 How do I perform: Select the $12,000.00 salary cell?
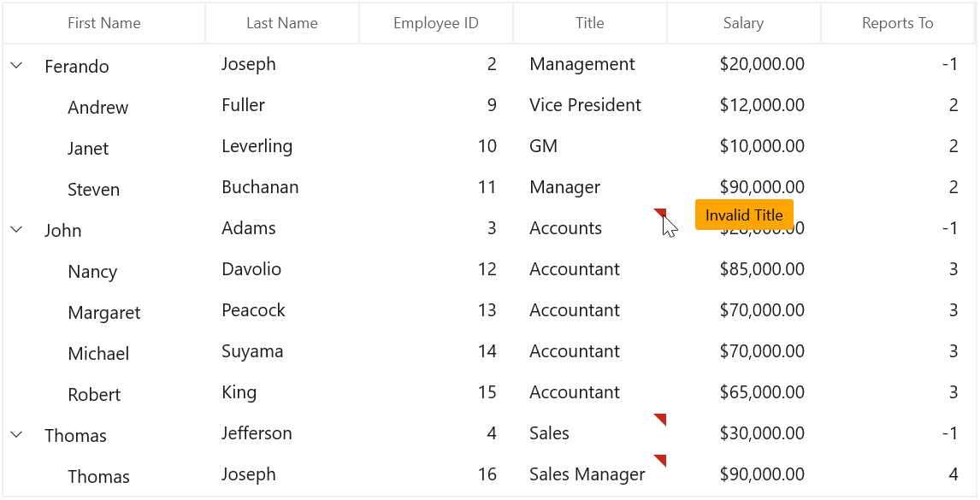(744, 106)
